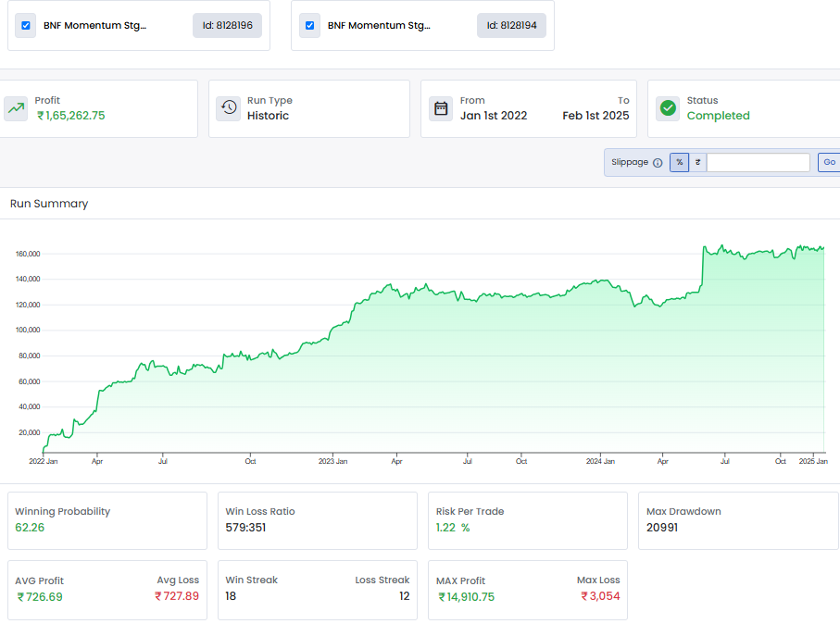Screen dimensions: 840x624
Task: Uncheck the first BNF Momentum strategy
Action: pyautogui.click(x=25, y=25)
